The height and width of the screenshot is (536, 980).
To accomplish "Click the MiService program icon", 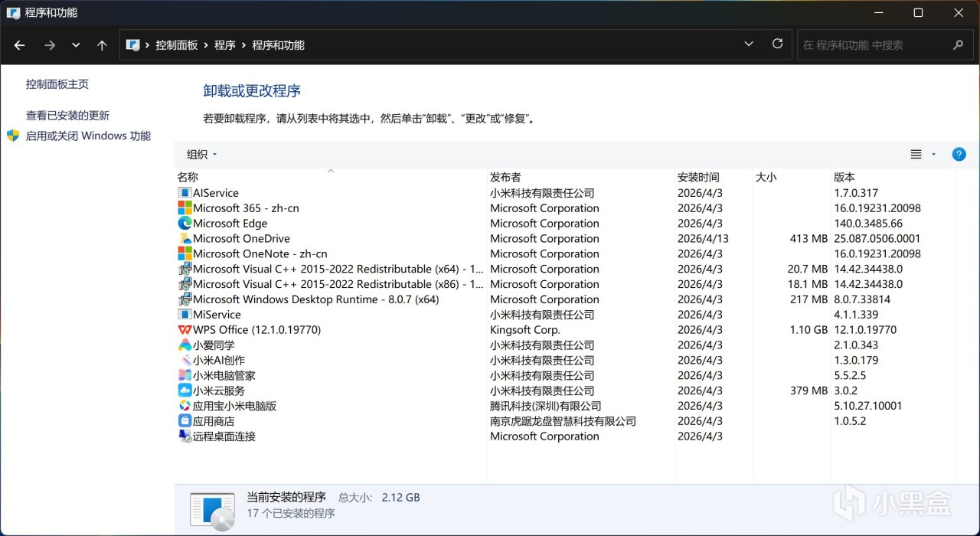I will pyautogui.click(x=185, y=315).
